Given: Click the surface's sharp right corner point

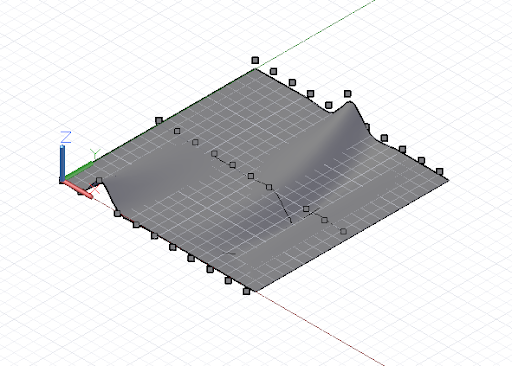Looking at the screenshot, I should coord(448,180).
